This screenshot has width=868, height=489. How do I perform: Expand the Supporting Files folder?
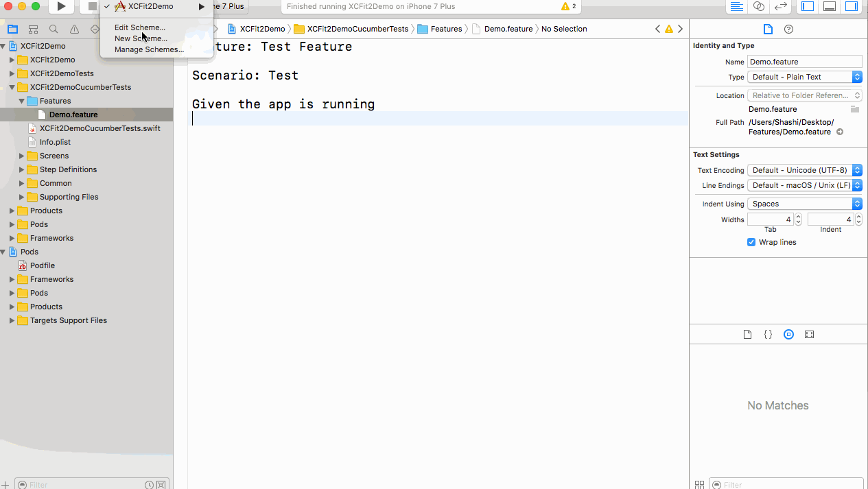click(x=21, y=197)
